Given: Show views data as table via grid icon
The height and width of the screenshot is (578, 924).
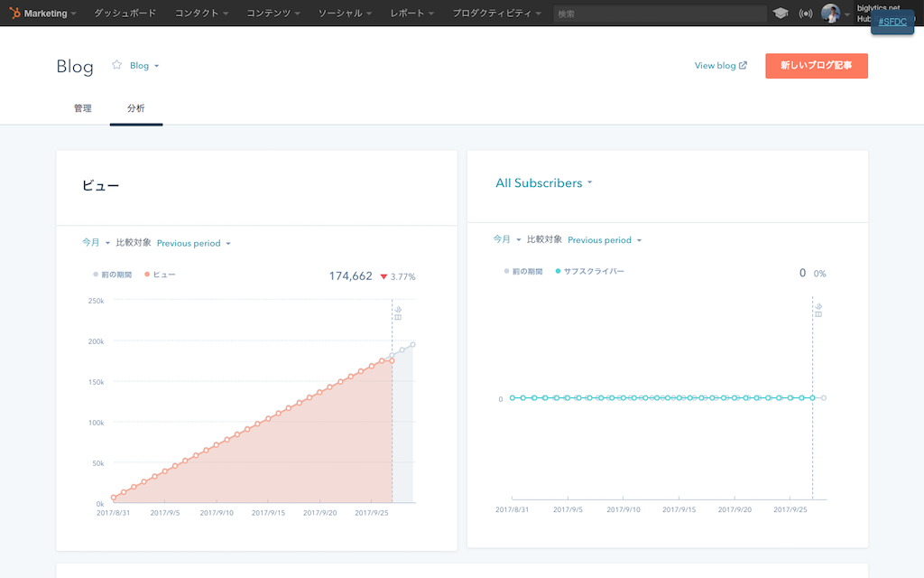Looking at the screenshot, I should tap(398, 317).
